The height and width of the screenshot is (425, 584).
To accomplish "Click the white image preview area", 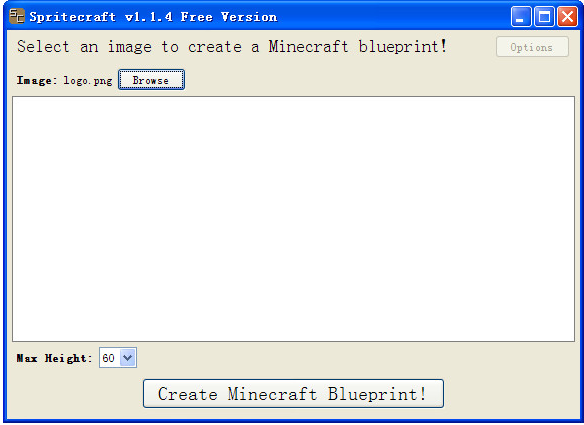I will (x=293, y=219).
